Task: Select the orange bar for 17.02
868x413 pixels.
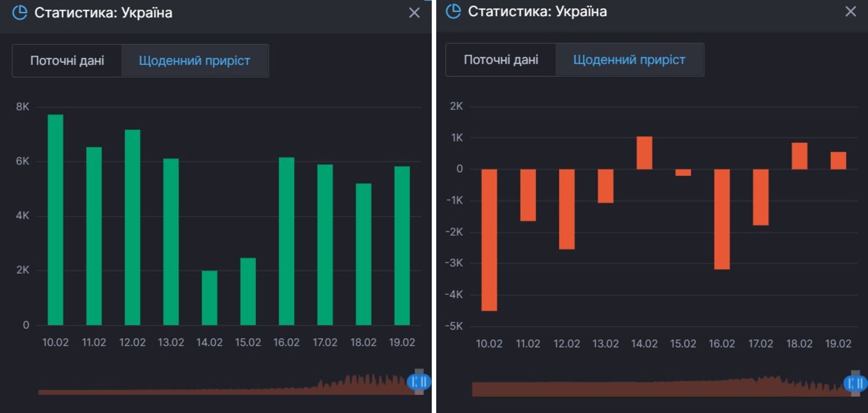Action: click(x=761, y=197)
